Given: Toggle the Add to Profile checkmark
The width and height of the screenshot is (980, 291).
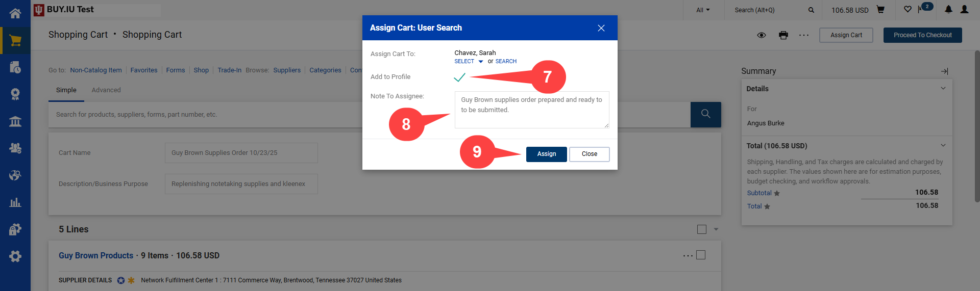Looking at the screenshot, I should (459, 77).
